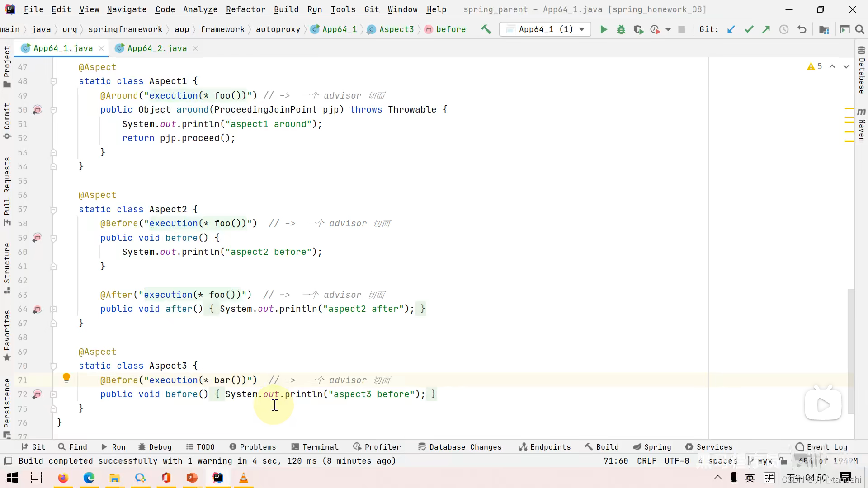
Task: Open the Database tool window
Action: pos(861,70)
